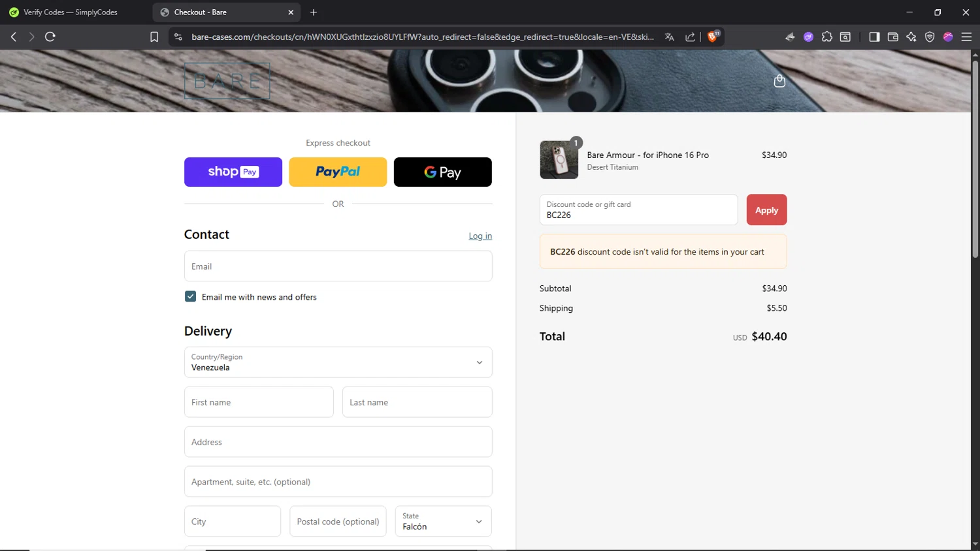Toggle Email me with news and offers
980x551 pixels.
[190, 296]
